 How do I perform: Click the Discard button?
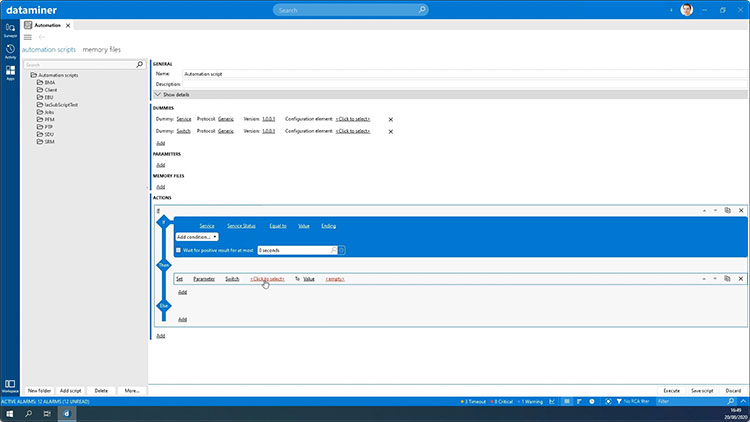point(733,390)
